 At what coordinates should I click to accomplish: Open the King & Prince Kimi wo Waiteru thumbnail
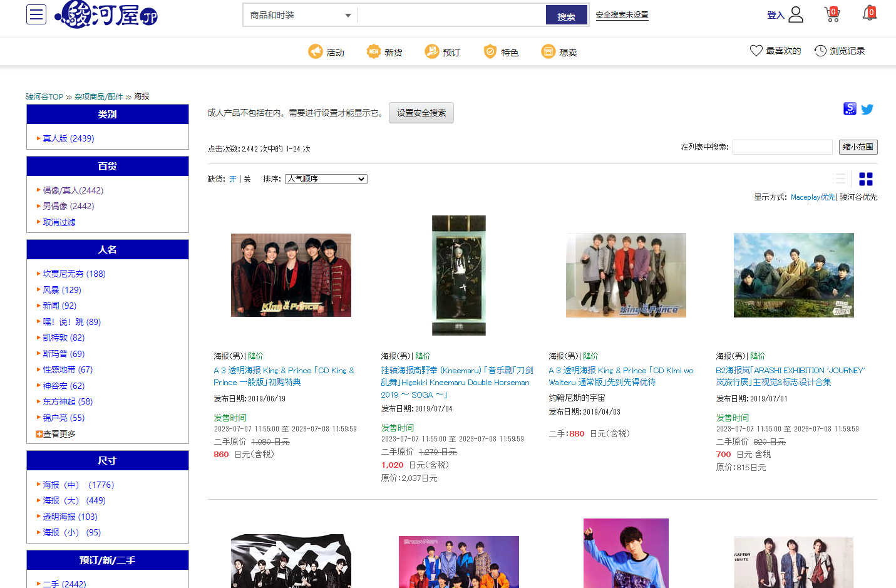[x=626, y=275]
